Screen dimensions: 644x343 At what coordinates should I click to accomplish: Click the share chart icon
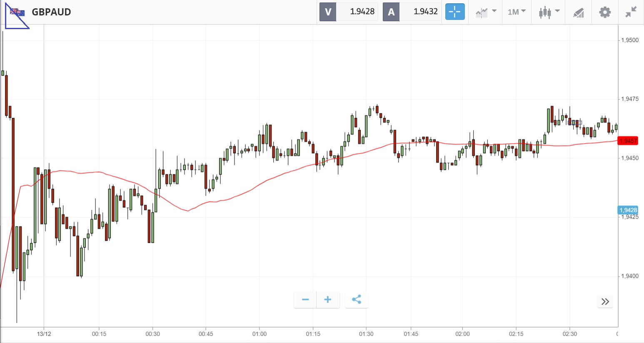coord(357,300)
